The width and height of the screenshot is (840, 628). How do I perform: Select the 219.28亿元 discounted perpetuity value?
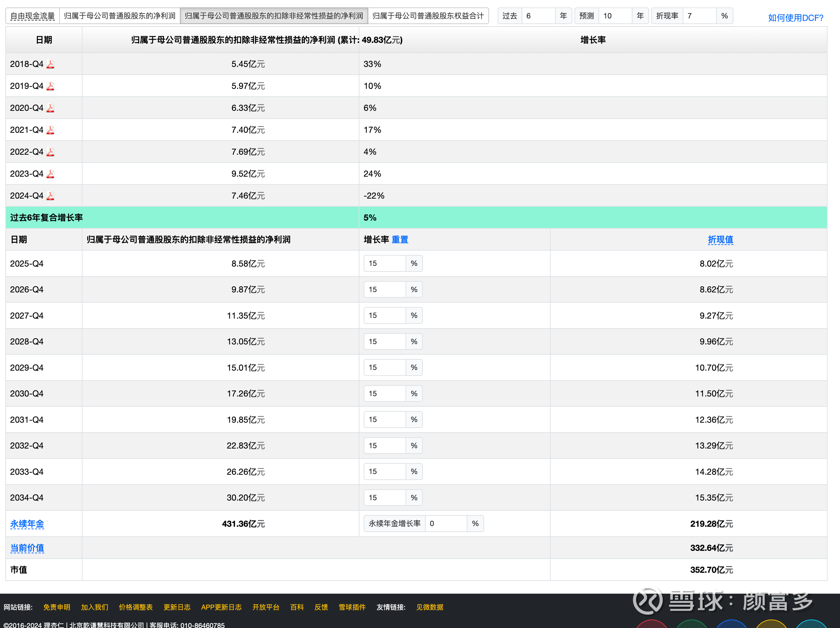712,524
